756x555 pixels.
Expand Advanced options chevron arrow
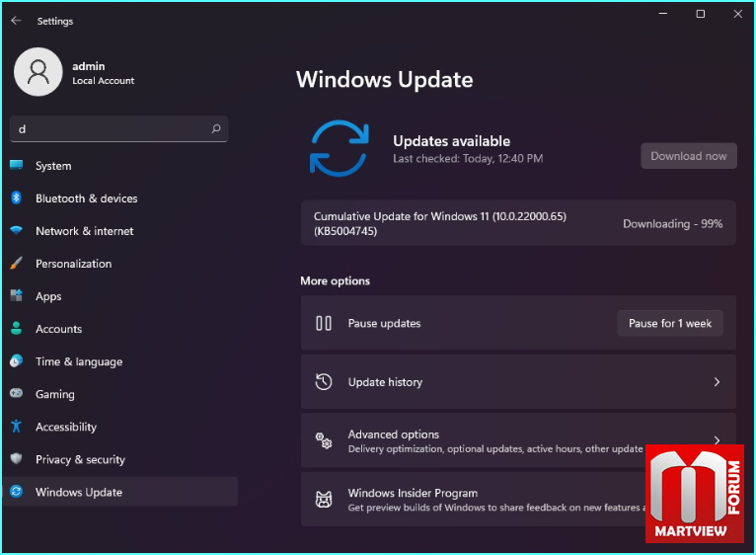click(x=717, y=440)
